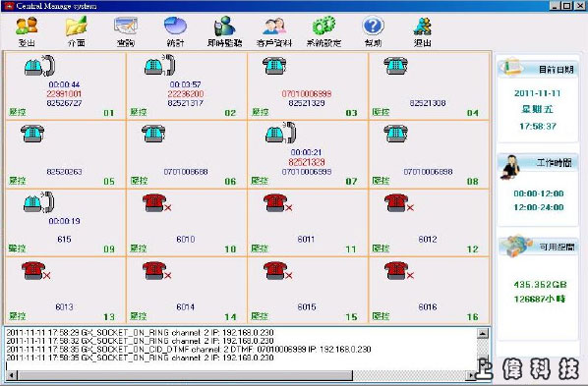Image resolution: width=588 pixels, height=386 pixels.
Task: Start 即時監聽 live monitoring icon
Action: click(224, 27)
